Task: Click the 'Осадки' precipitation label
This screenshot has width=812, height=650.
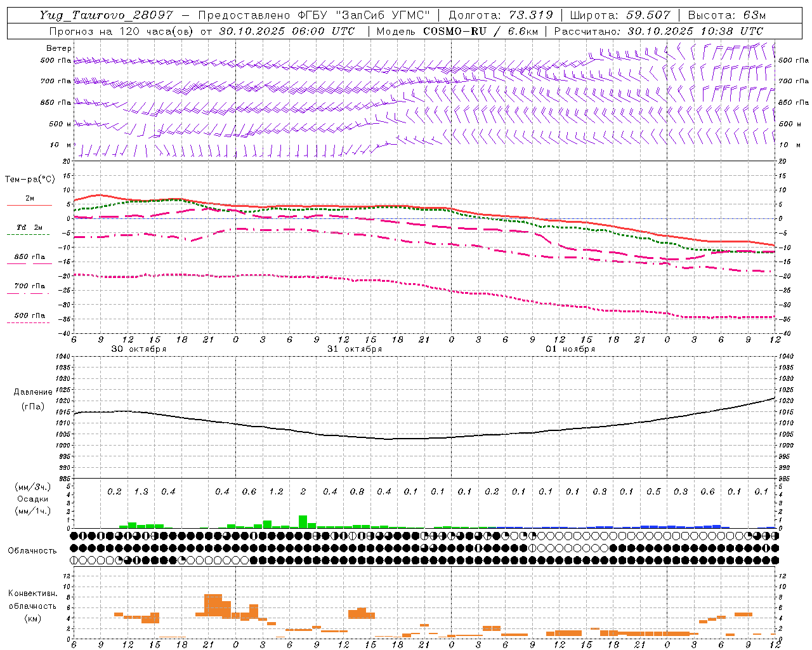Action: (x=32, y=499)
